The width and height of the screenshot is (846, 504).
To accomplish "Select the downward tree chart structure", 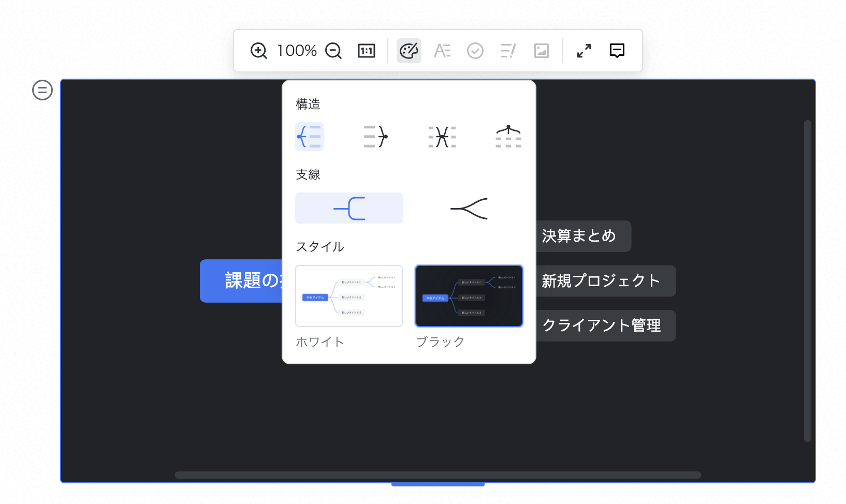I will point(508,137).
